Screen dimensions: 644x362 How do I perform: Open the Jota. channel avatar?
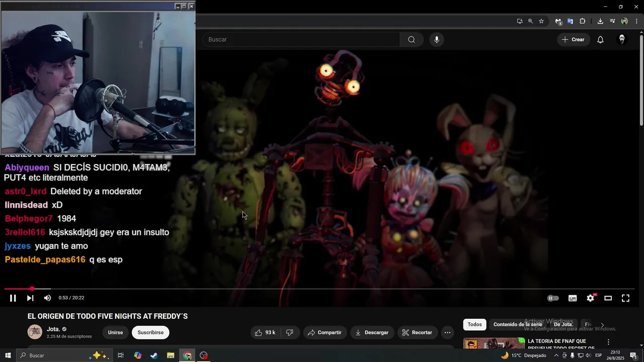point(35,332)
